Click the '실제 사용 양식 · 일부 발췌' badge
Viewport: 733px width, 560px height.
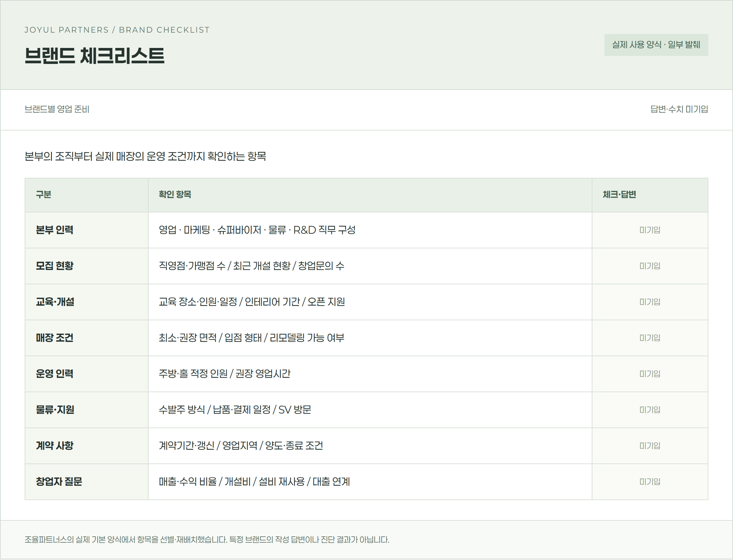tap(656, 45)
